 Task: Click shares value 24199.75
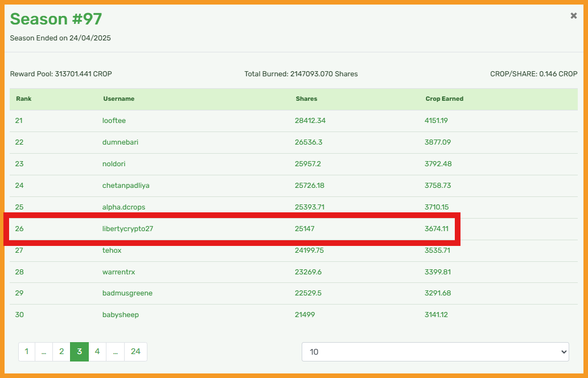pos(310,250)
